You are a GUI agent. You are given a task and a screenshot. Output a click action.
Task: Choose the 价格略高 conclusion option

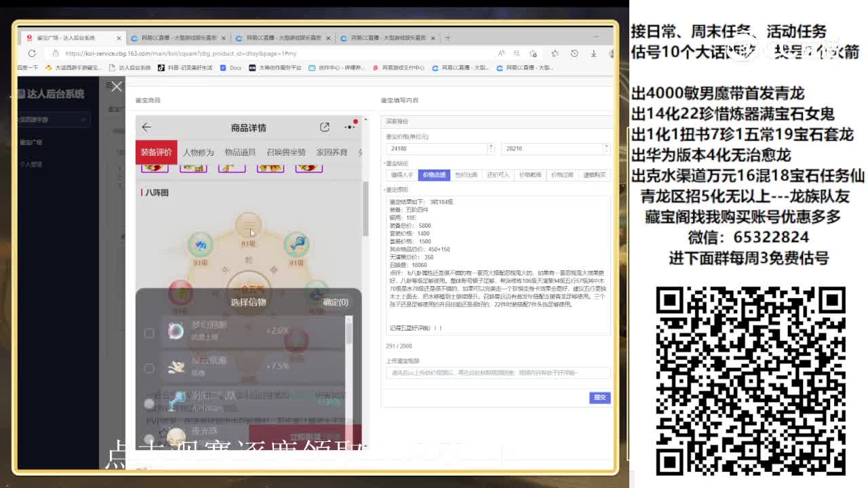pyautogui.click(x=530, y=175)
